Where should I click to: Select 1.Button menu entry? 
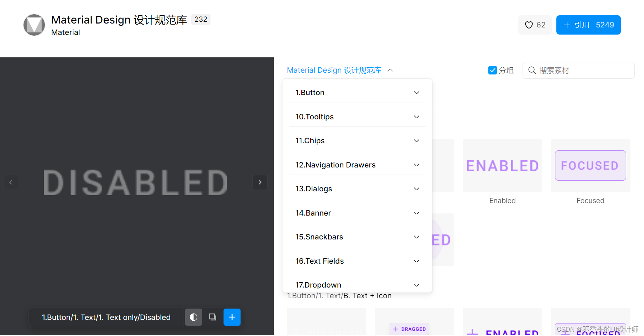[357, 93]
